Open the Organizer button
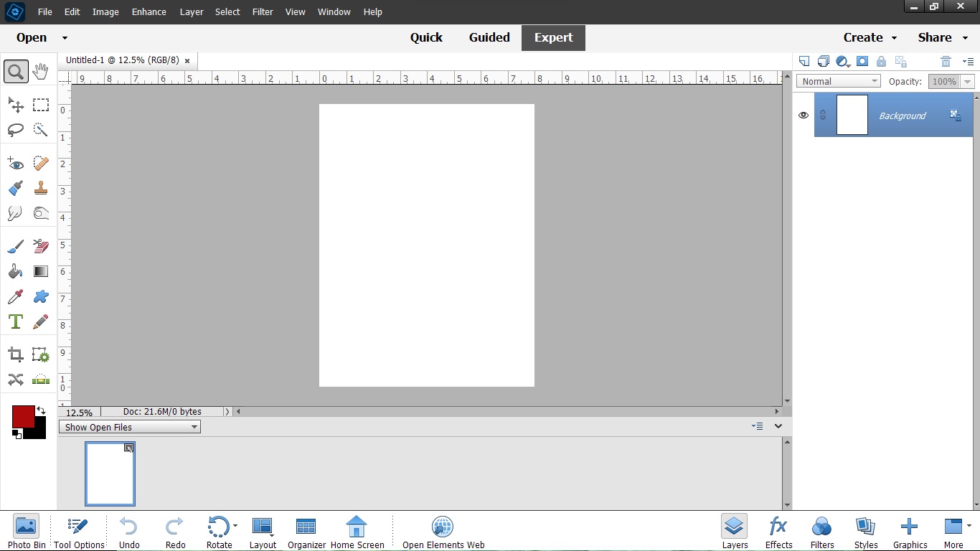 coord(306,532)
